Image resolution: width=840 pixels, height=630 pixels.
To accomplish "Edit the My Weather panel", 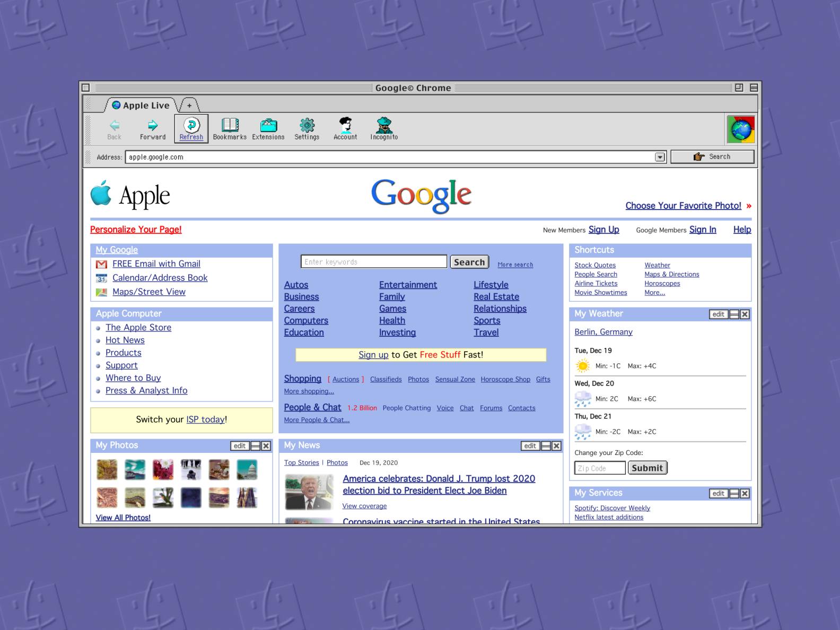I will coord(719,314).
